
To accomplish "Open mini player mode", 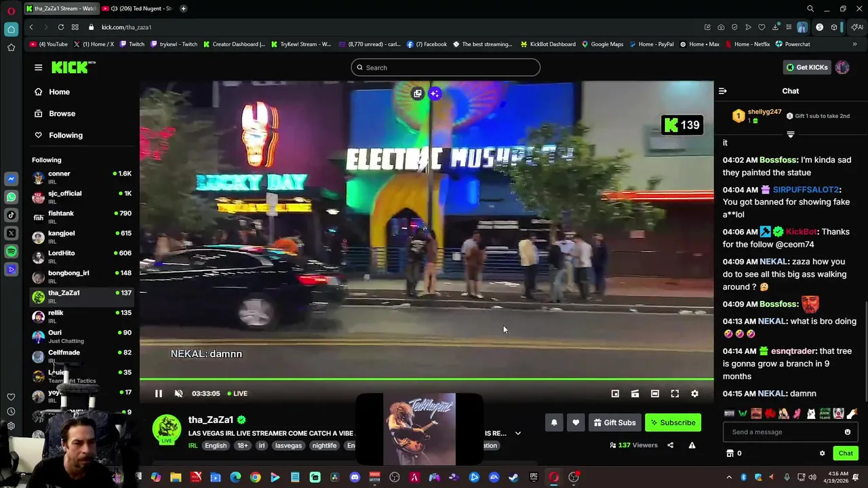I will [x=615, y=394].
